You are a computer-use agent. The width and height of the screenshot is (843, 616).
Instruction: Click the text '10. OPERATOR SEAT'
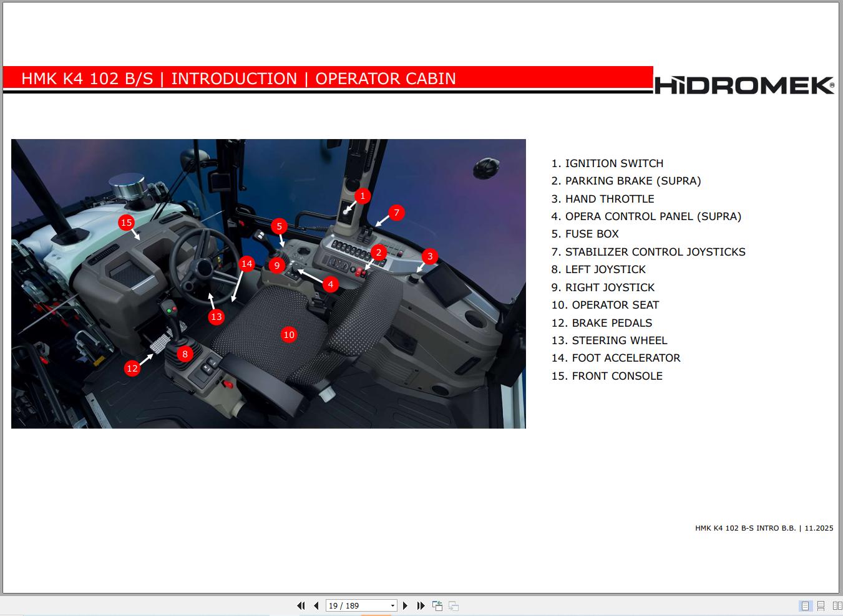[x=605, y=305]
